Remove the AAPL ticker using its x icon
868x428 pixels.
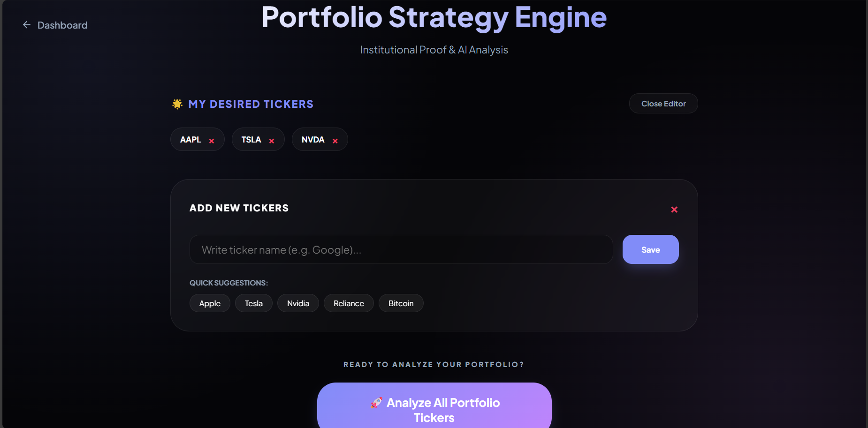click(x=212, y=140)
